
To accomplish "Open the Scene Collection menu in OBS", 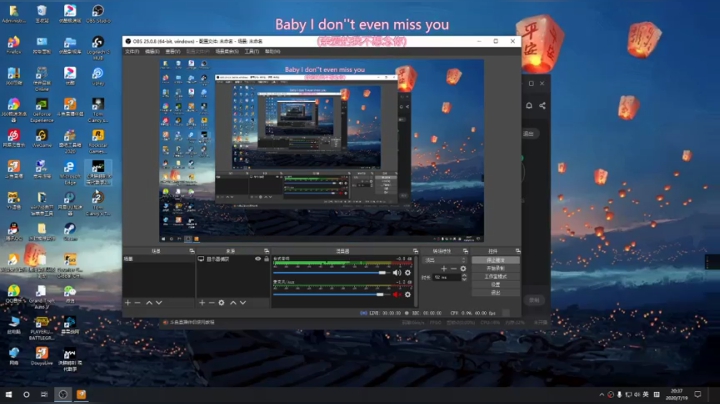I will pos(227,51).
